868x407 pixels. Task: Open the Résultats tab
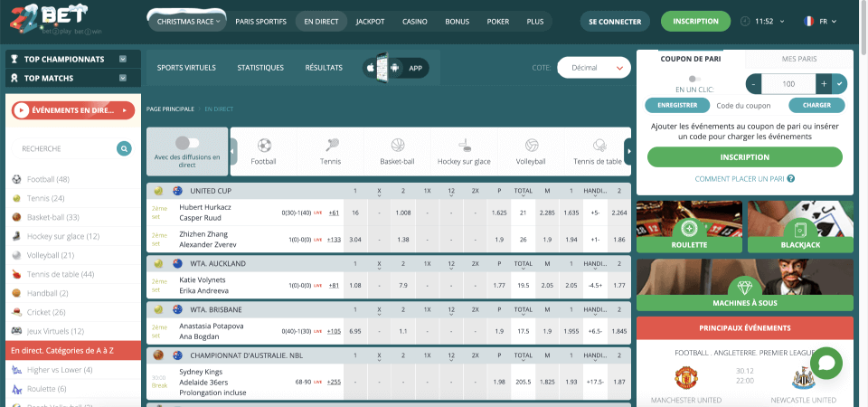(x=324, y=68)
